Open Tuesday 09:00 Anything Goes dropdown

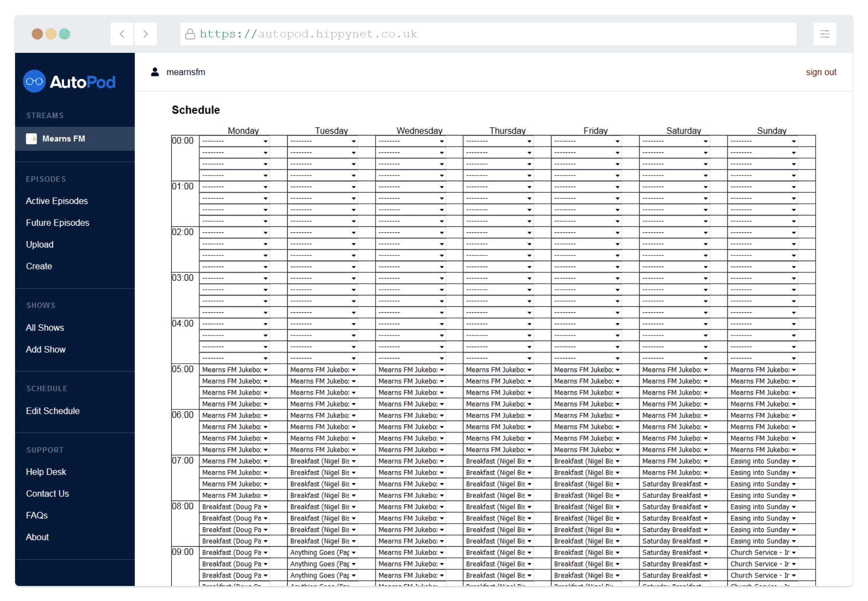[323, 552]
